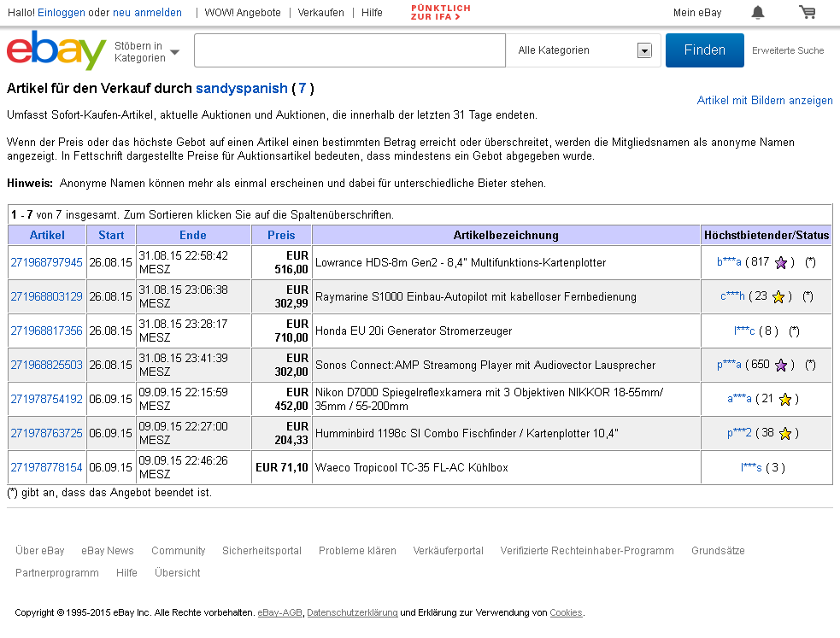This screenshot has height=638, width=840.
Task: Click the Waeco Tropicool TC-35 title
Action: [x=411, y=468]
